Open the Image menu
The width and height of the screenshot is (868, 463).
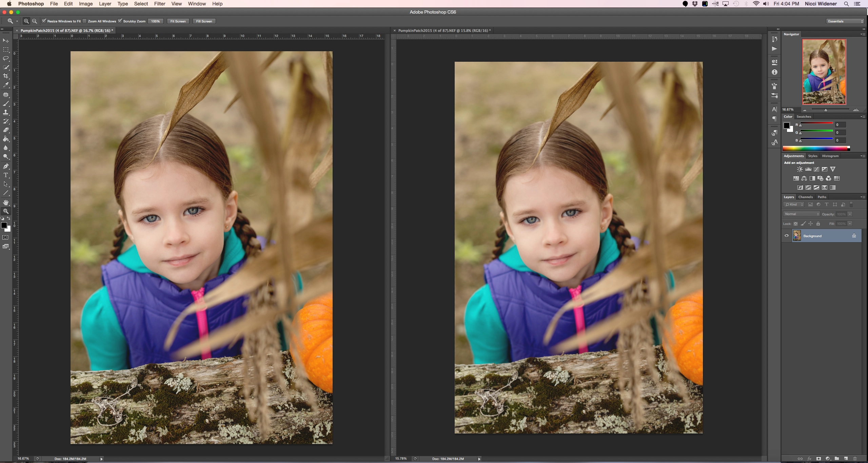[x=86, y=4]
